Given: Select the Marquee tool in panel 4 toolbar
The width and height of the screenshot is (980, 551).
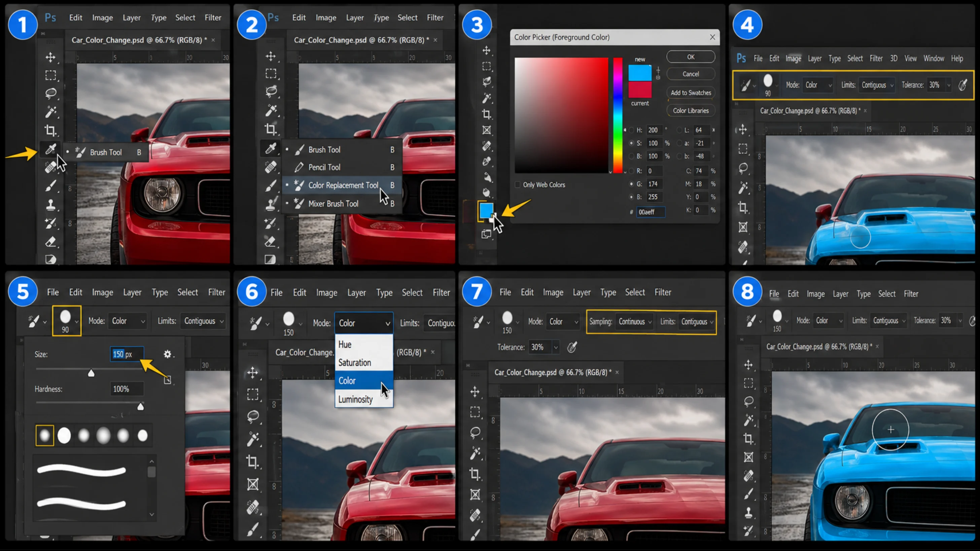Looking at the screenshot, I should tap(743, 149).
